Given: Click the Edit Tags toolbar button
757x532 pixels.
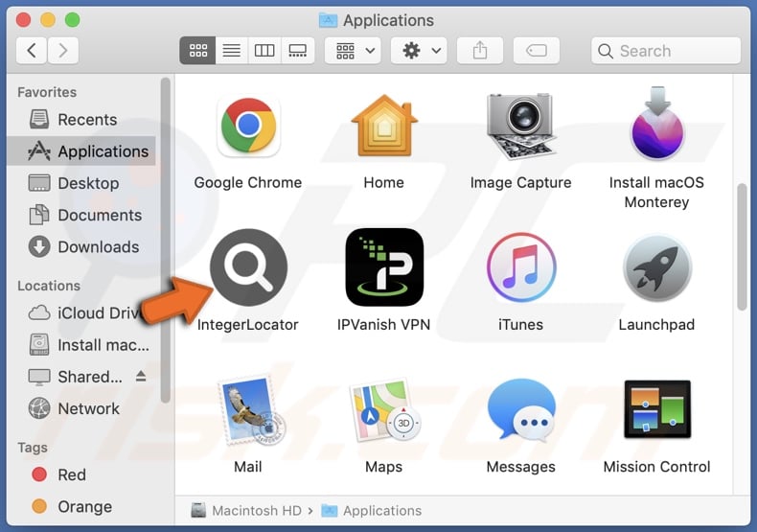Looking at the screenshot, I should click(x=537, y=50).
